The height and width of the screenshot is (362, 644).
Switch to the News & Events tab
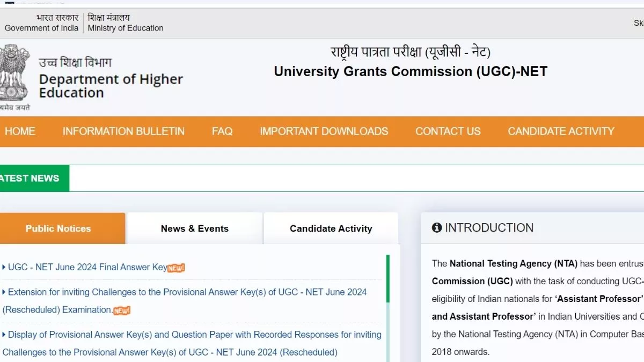194,228
